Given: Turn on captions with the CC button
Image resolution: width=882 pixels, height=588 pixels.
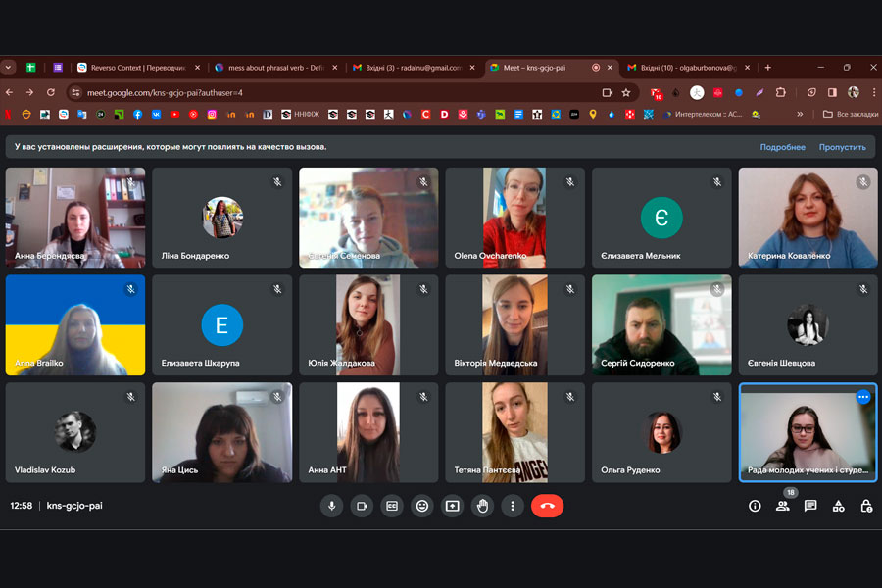Looking at the screenshot, I should coord(392,506).
